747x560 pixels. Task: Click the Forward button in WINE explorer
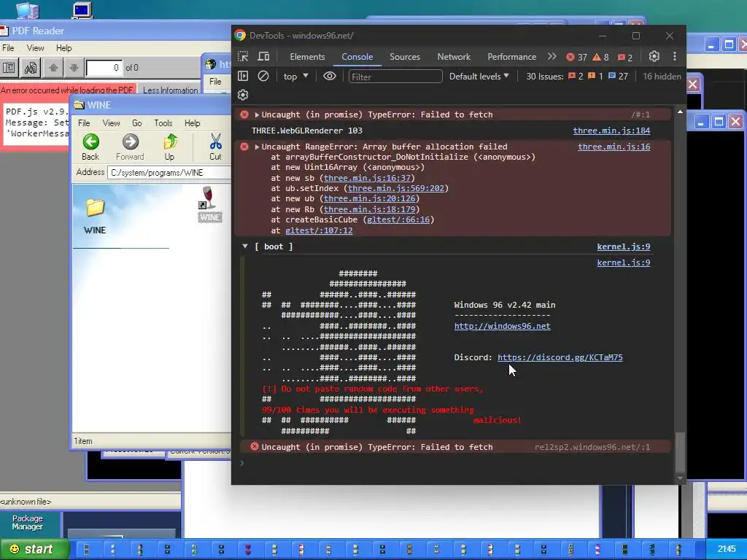coord(130,147)
